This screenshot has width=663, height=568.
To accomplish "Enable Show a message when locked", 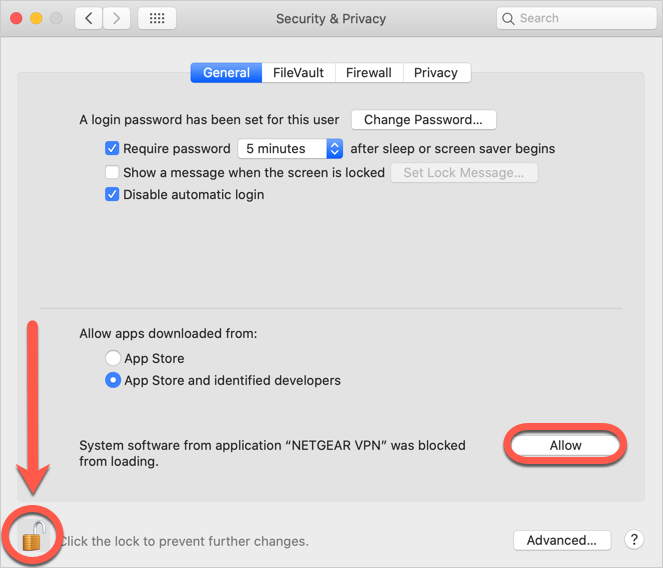I will click(x=112, y=172).
